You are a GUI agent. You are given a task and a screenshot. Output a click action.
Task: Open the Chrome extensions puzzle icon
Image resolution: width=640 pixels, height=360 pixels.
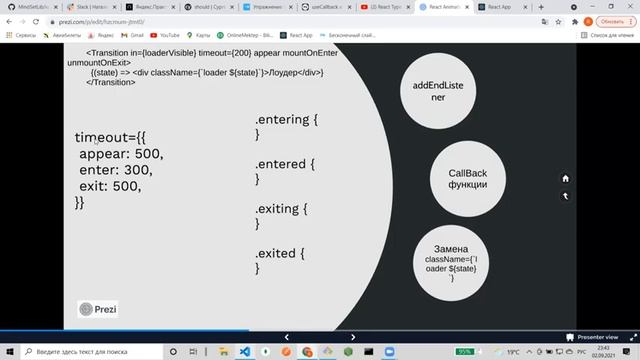coord(575,22)
